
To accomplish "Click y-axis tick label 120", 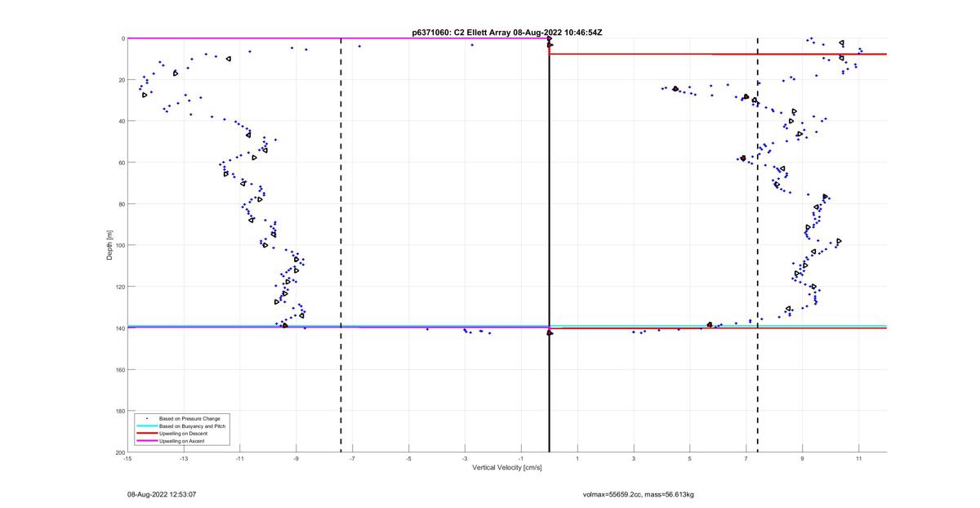I will (x=119, y=287).
